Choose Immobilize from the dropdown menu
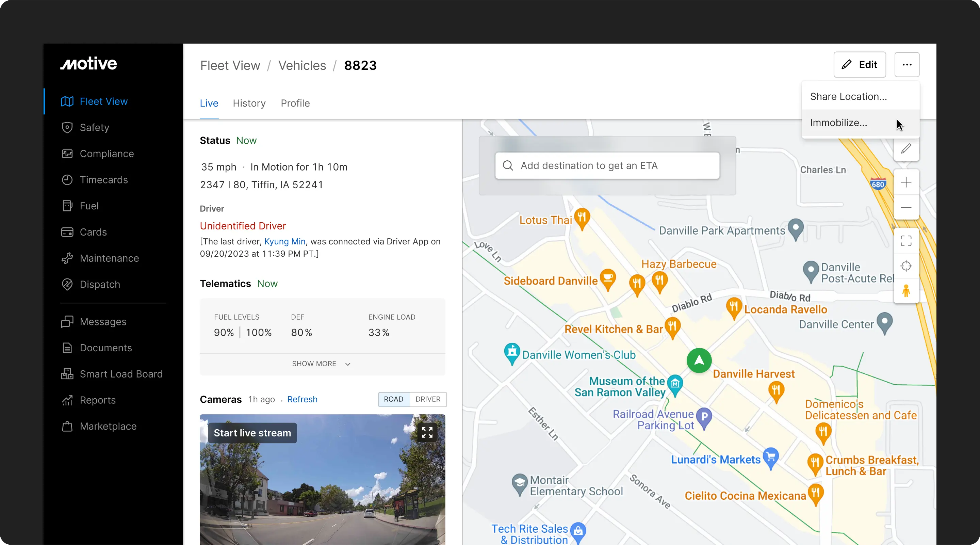This screenshot has height=545, width=980. click(x=838, y=123)
